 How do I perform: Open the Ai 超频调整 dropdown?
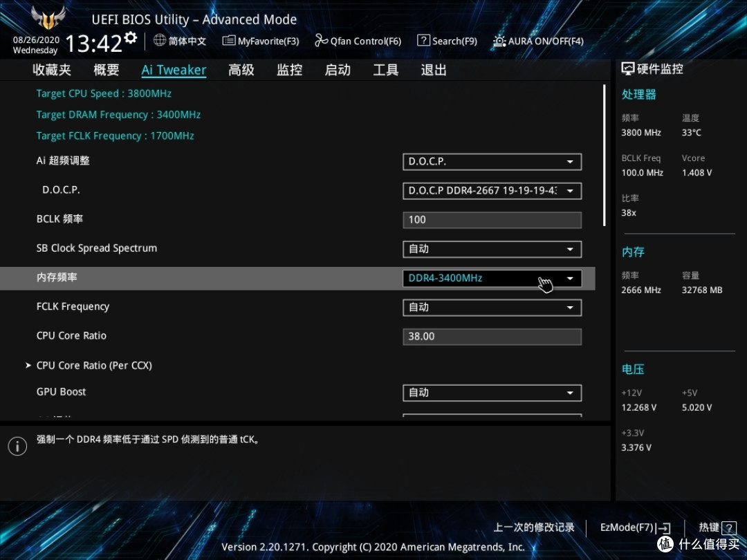492,161
